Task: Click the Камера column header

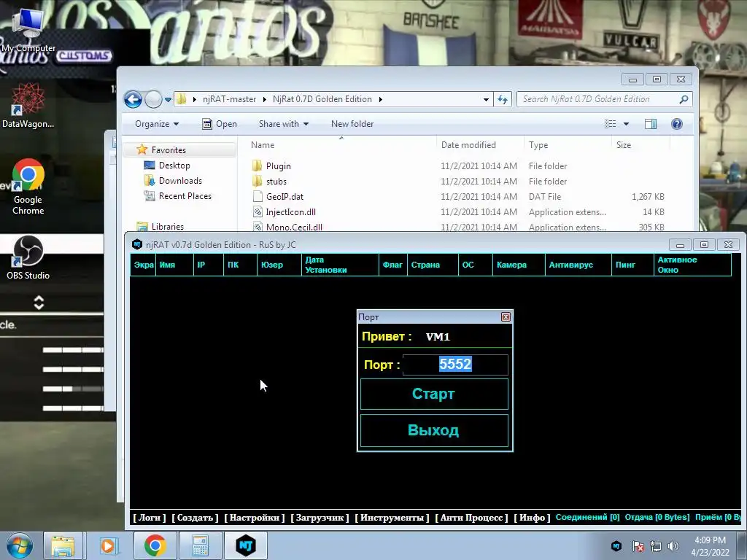Action: click(x=519, y=265)
